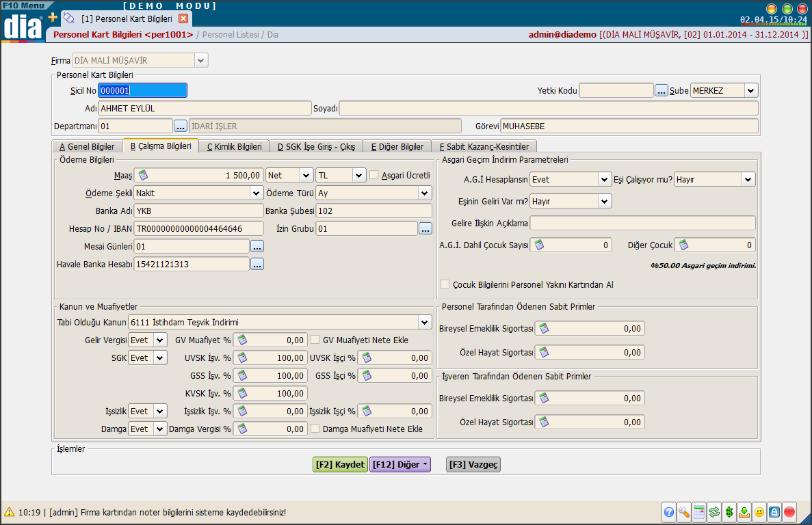
Task: Open the A.G.İ Hesaplansın dropdown
Action: [604, 180]
